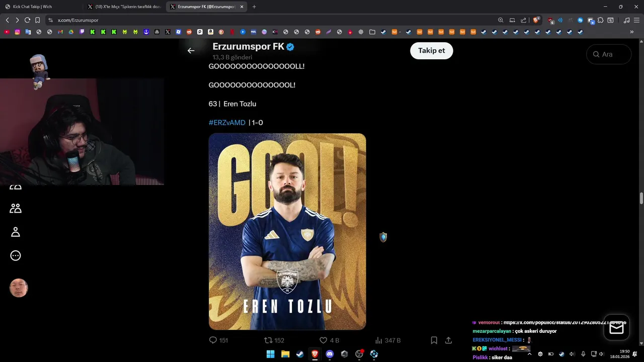Go back using the X page back arrow
644x362 pixels.
coord(191,50)
